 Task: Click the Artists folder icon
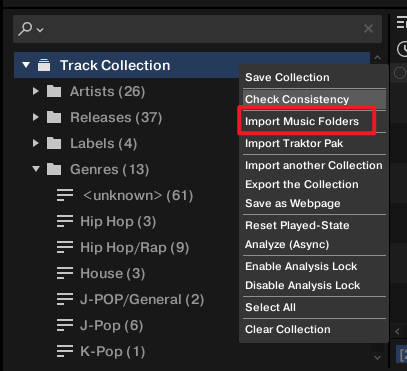point(54,91)
